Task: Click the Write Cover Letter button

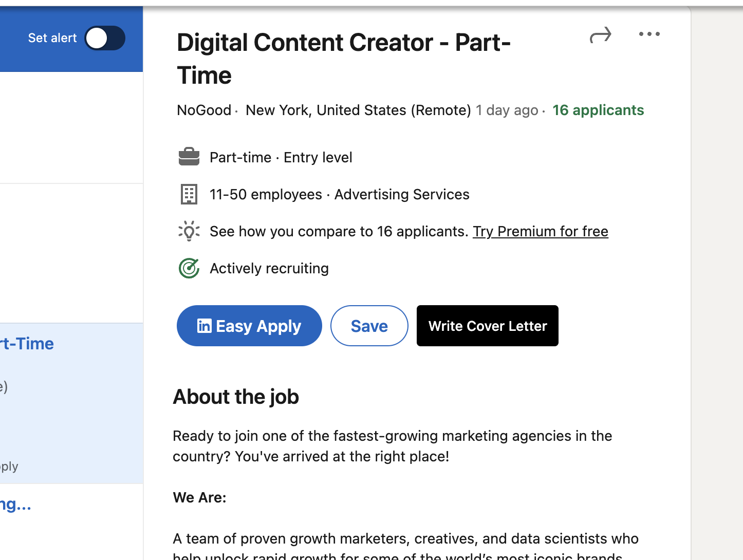Action: (x=487, y=326)
